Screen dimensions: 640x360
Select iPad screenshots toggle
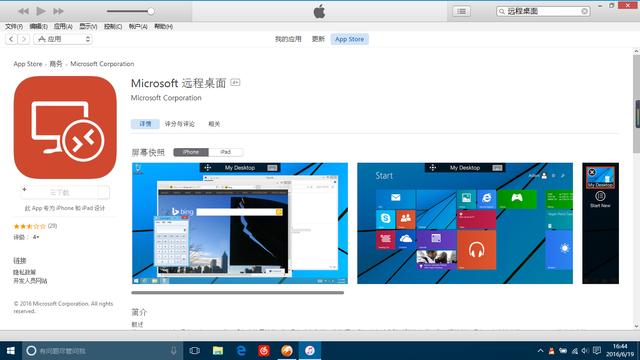226,152
